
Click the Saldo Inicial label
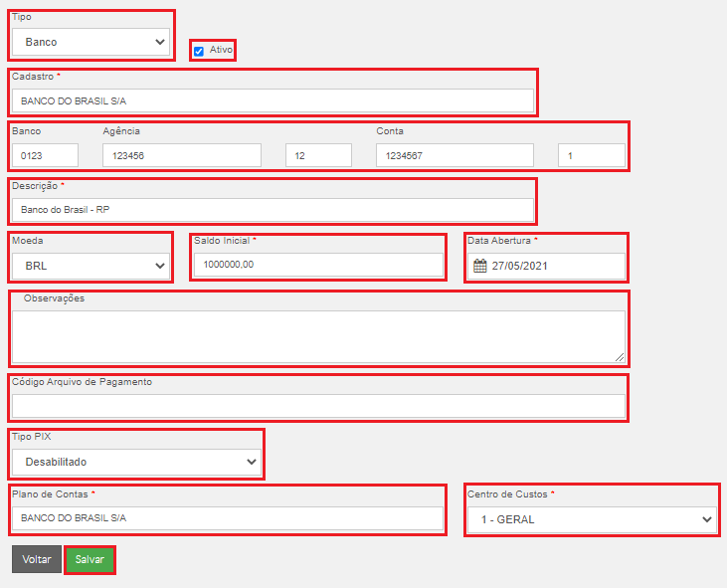tap(222, 240)
